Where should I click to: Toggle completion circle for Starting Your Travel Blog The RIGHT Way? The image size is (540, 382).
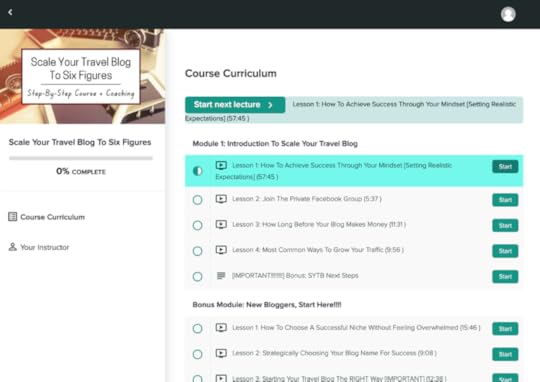[x=197, y=379]
